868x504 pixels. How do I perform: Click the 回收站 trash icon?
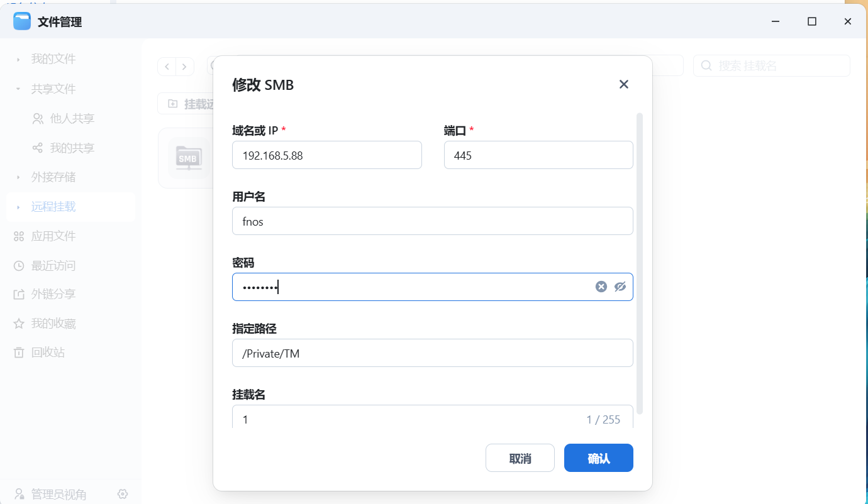pos(19,353)
